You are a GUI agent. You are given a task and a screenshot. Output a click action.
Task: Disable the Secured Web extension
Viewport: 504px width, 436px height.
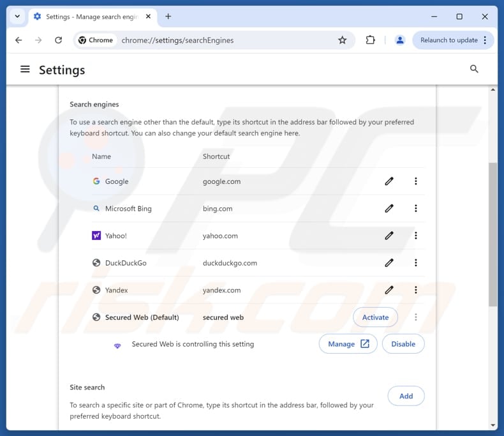tap(403, 344)
